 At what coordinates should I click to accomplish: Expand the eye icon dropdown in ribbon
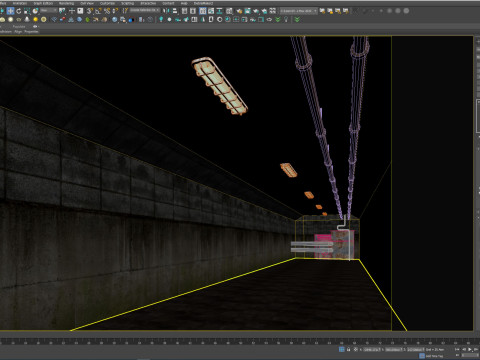tap(36, 26)
